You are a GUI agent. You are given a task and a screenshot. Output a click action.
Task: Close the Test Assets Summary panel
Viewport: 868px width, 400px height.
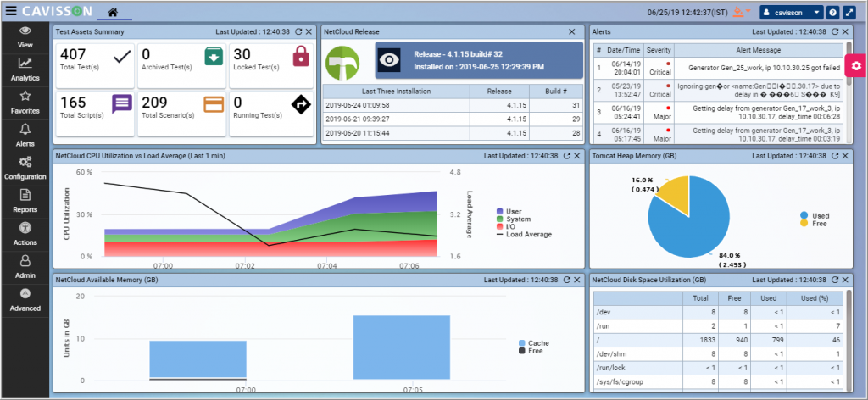[309, 32]
